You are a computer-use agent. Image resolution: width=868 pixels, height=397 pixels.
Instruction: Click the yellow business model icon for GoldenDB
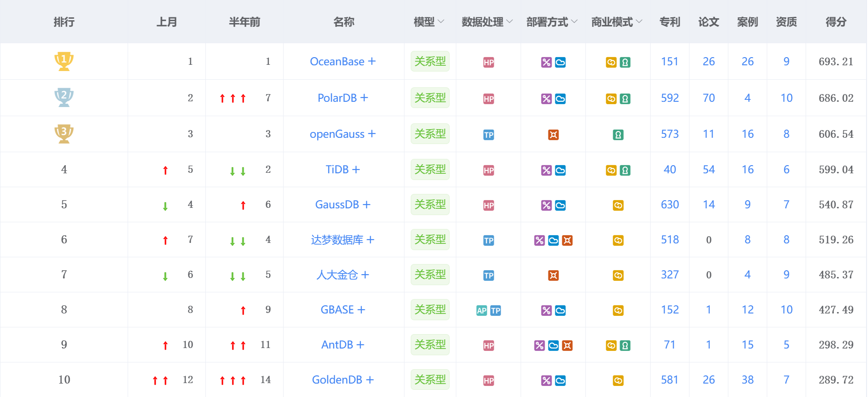(x=618, y=381)
